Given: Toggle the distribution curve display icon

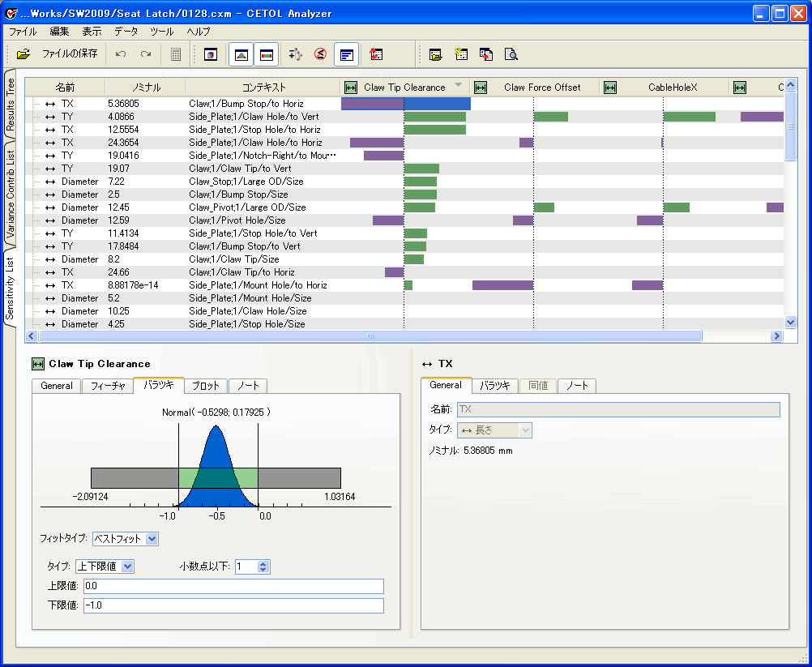Looking at the screenshot, I should click(241, 54).
